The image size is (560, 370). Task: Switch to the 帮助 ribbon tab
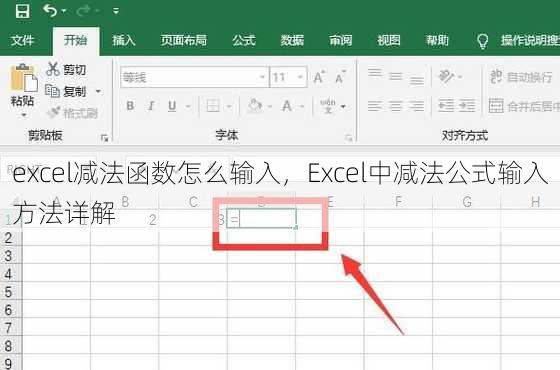pos(437,40)
